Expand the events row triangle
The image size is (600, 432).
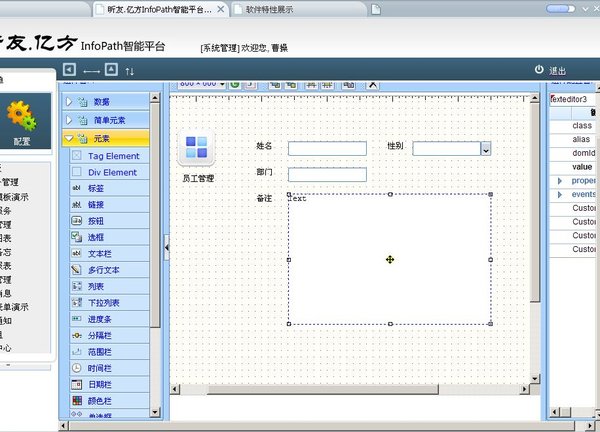560,195
